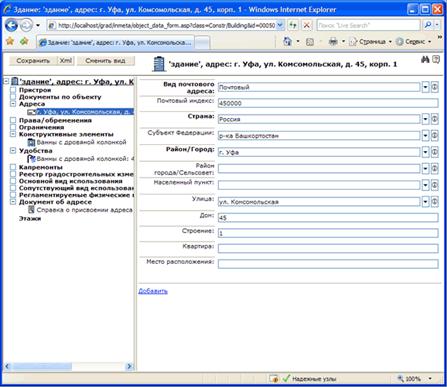
Task: Click round icon button beside Вид почтового адреса
Action: pyautogui.click(x=434, y=87)
